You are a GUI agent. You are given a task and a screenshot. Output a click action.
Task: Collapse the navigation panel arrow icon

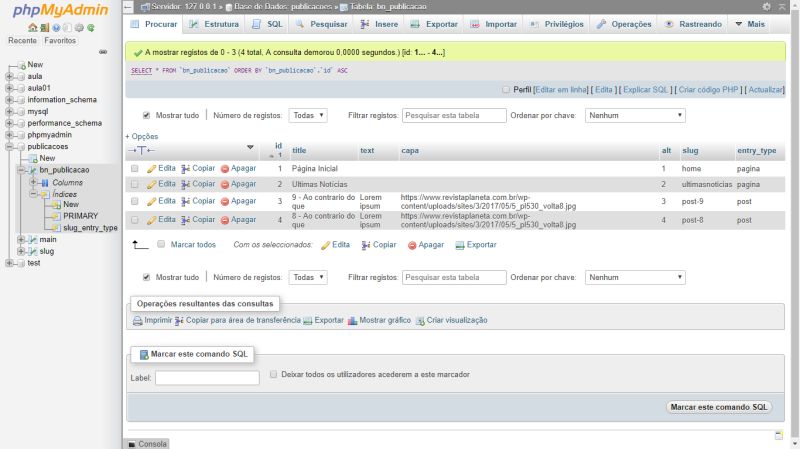128,7
